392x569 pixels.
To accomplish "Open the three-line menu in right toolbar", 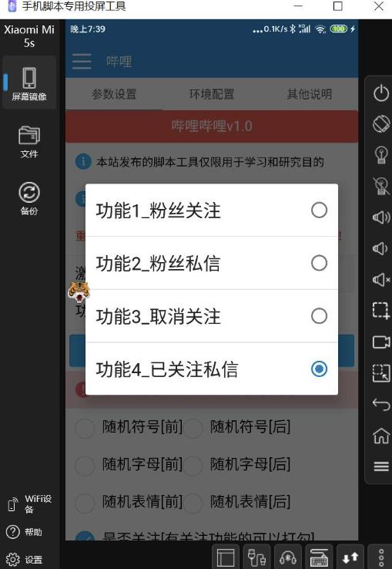I will [381, 466].
